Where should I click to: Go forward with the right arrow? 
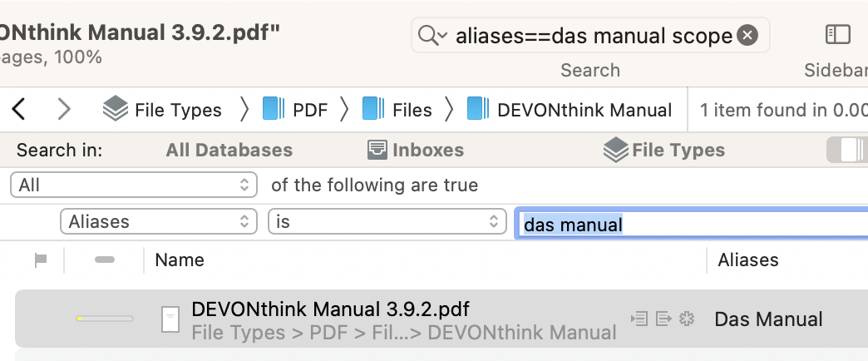[64, 109]
